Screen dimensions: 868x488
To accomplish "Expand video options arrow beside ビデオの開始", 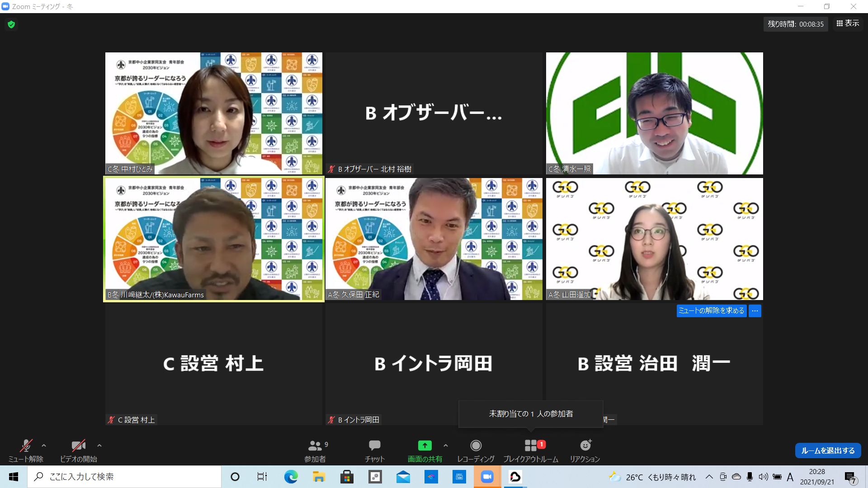I will (x=99, y=446).
